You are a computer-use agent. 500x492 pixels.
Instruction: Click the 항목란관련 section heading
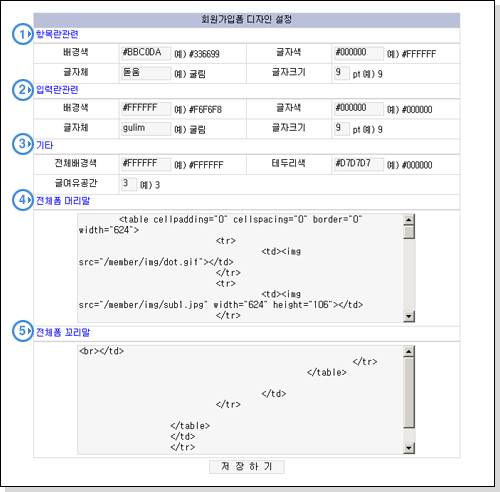click(x=57, y=34)
